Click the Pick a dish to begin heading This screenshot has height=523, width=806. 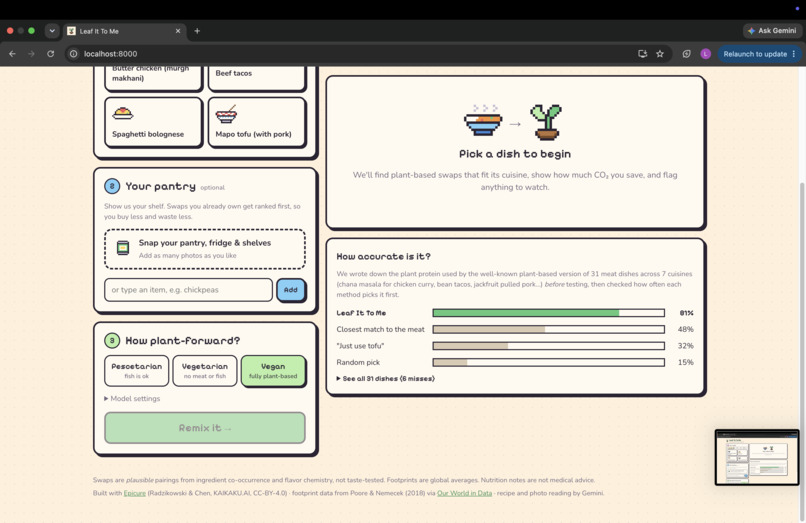[x=515, y=154]
